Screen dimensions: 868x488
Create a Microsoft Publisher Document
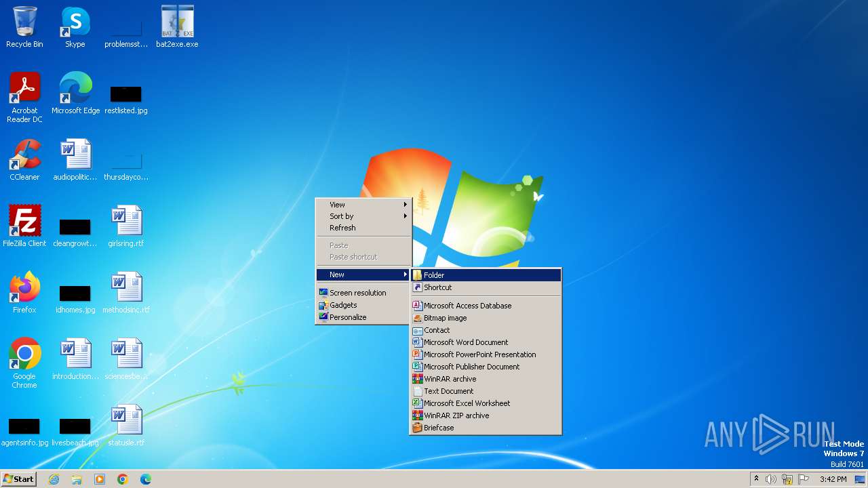(486, 367)
